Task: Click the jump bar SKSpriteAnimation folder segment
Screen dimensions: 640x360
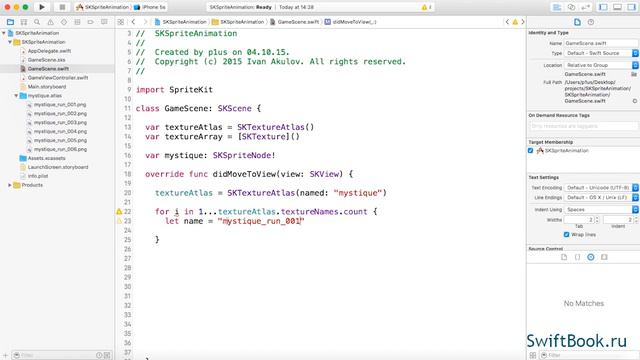Action: [238, 22]
